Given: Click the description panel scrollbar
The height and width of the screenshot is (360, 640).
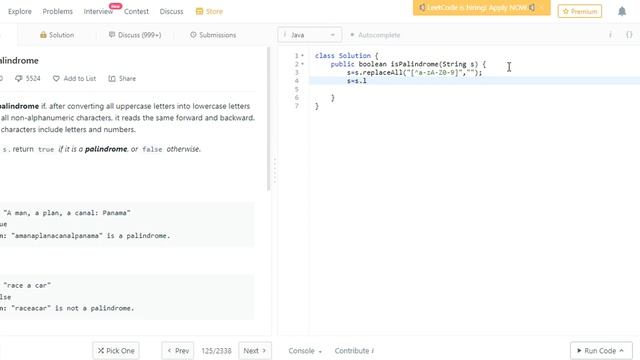Looking at the screenshot, I should pos(269,119).
